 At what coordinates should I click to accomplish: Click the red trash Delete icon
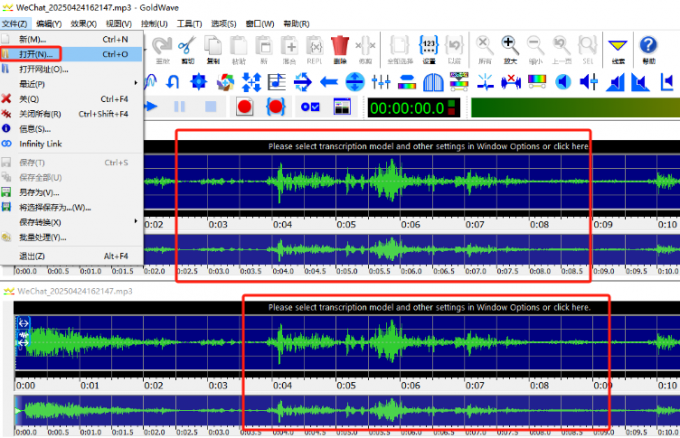tap(340, 49)
